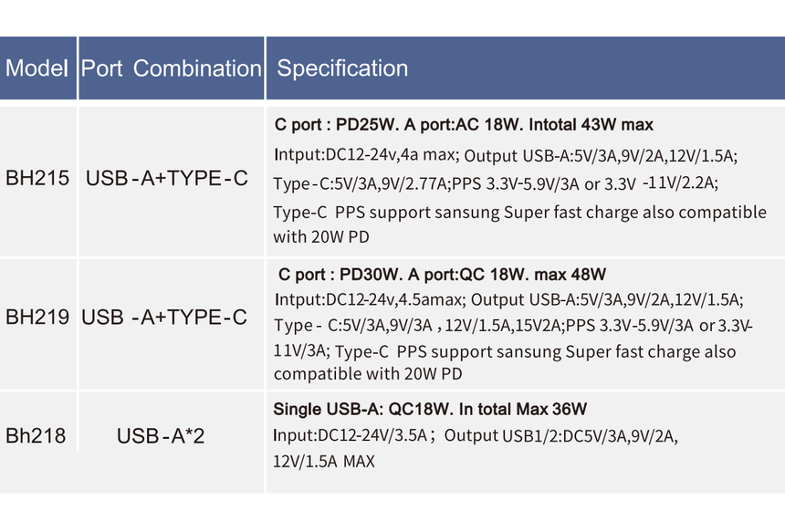Click the USB-A*2 port combination cell
The image size is (785, 532).
coord(161,436)
